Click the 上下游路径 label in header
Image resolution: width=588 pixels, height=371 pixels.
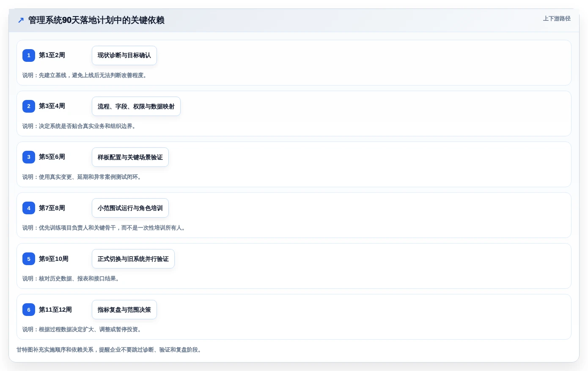click(557, 19)
